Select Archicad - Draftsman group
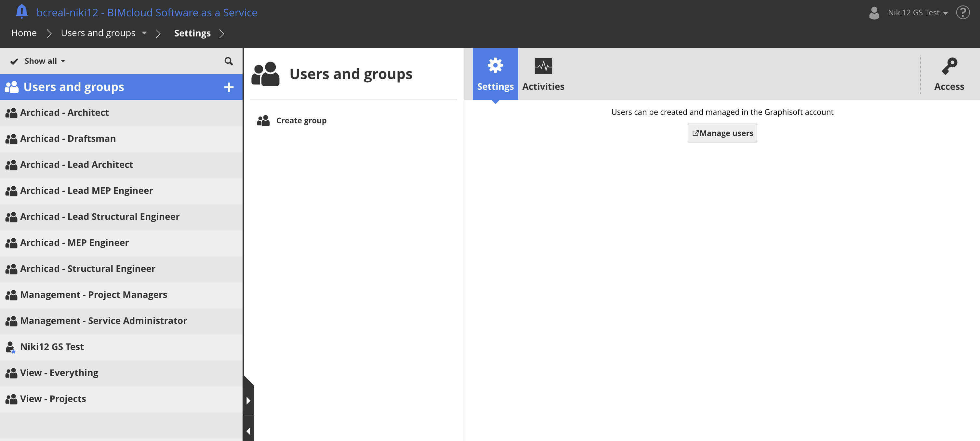The width and height of the screenshot is (980, 441). (121, 139)
